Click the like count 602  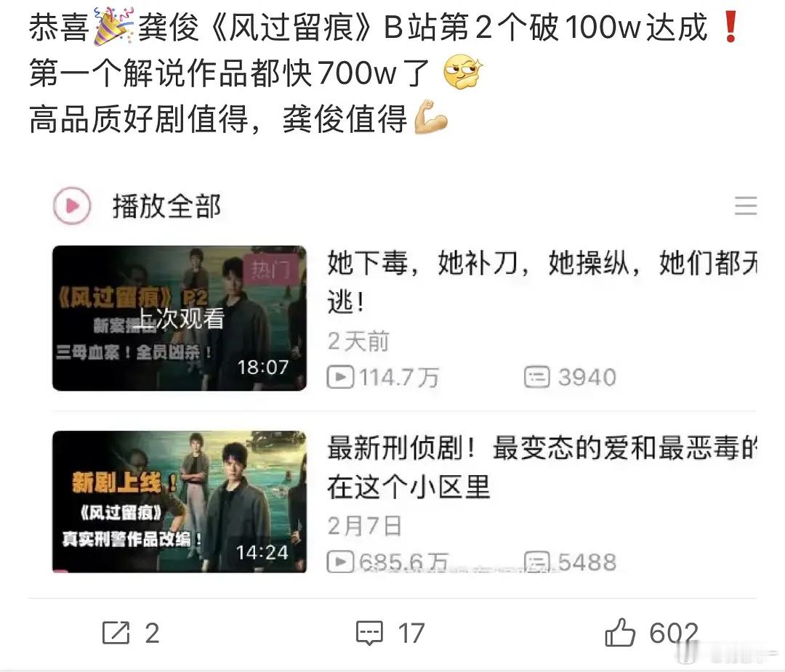pos(673,633)
